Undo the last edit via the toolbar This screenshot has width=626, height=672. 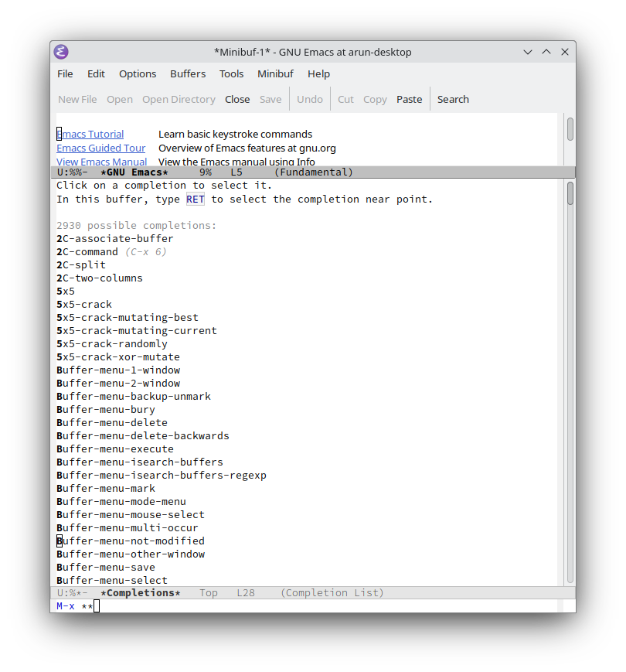coord(309,99)
